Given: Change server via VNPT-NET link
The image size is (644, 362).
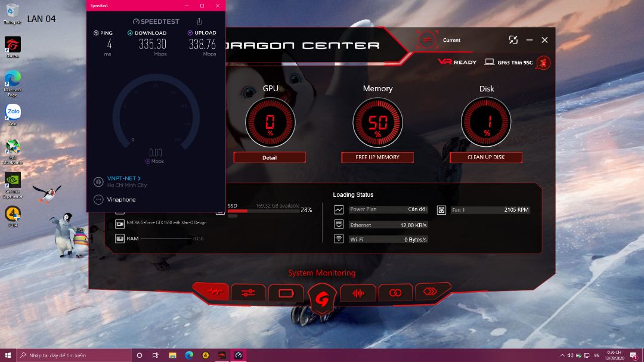Looking at the screenshot, I should click(x=125, y=178).
